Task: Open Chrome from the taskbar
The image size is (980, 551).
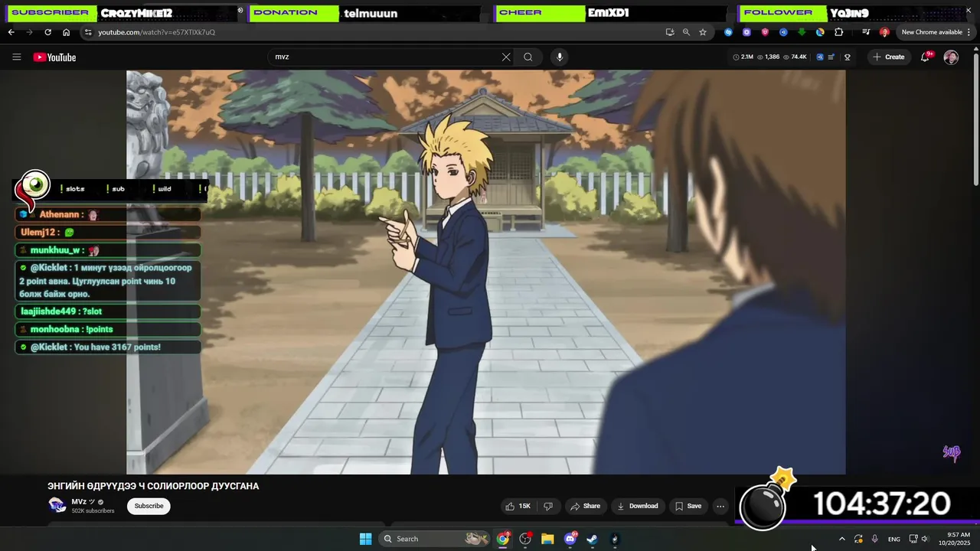Action: (503, 539)
